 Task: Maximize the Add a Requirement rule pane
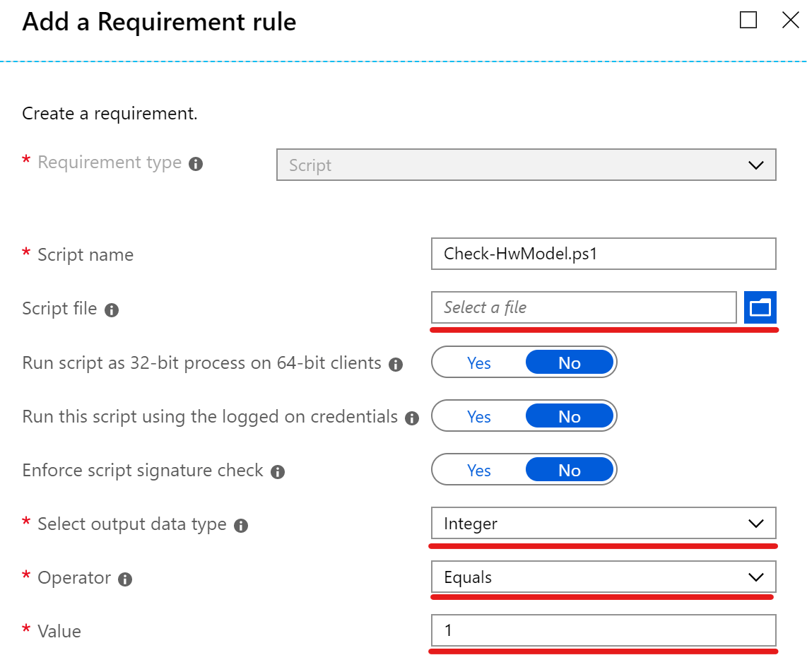pyautogui.click(x=748, y=20)
